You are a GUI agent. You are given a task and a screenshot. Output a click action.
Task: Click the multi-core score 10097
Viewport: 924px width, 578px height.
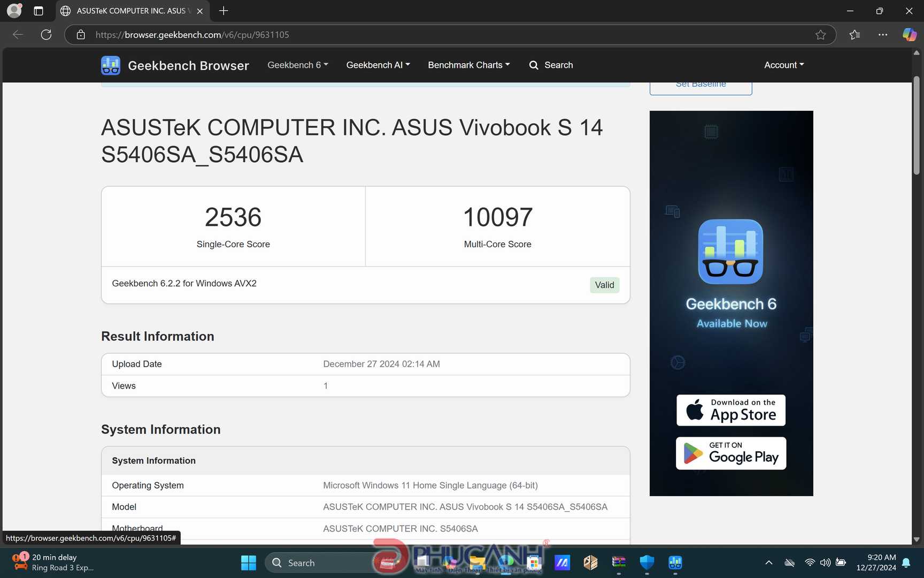coord(497,217)
